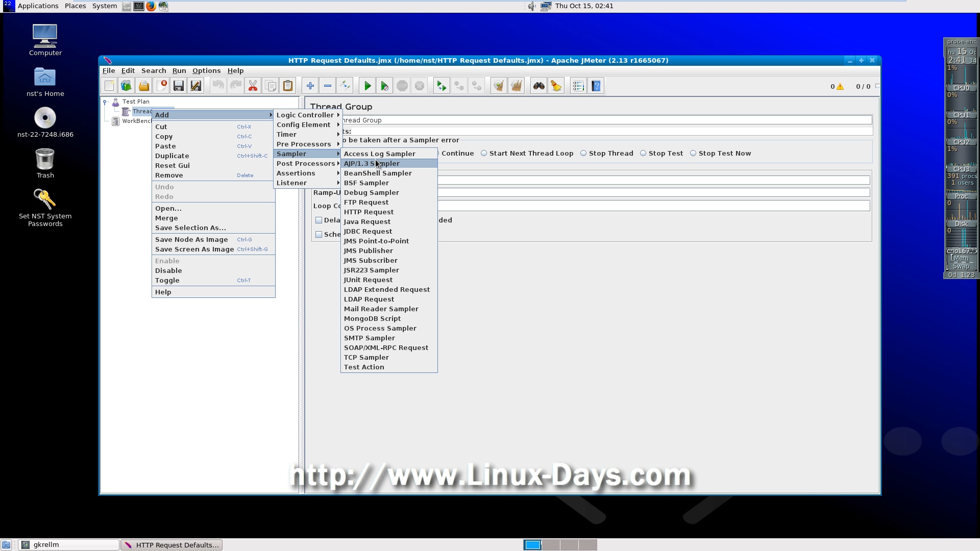The width and height of the screenshot is (980, 551).
Task: Click the Firefox launcher in top panel
Action: (151, 6)
